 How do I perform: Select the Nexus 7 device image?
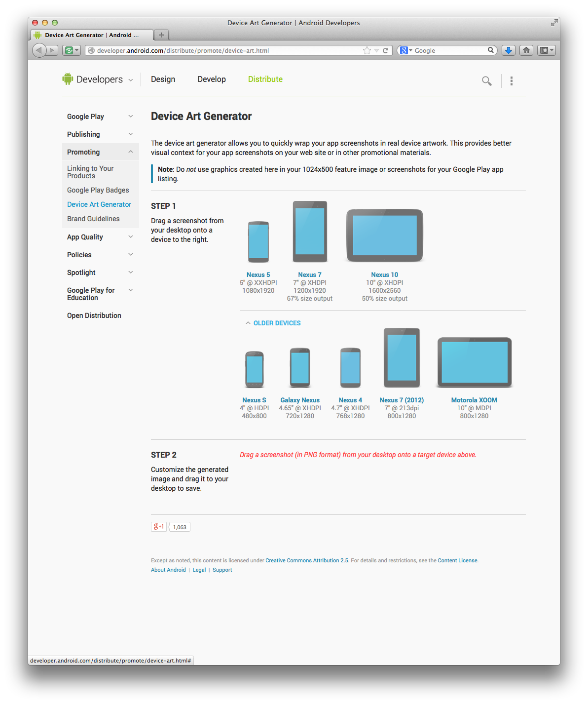pos(310,231)
